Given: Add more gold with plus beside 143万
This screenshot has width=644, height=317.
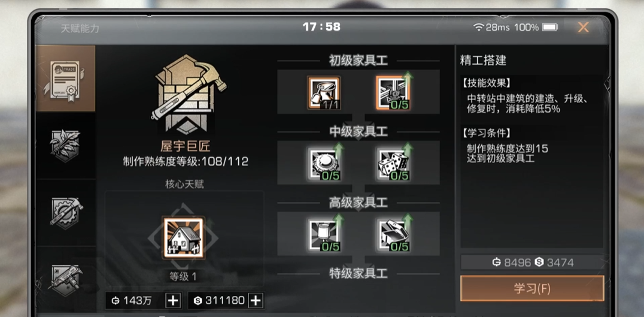Looking at the screenshot, I should click(x=173, y=301).
